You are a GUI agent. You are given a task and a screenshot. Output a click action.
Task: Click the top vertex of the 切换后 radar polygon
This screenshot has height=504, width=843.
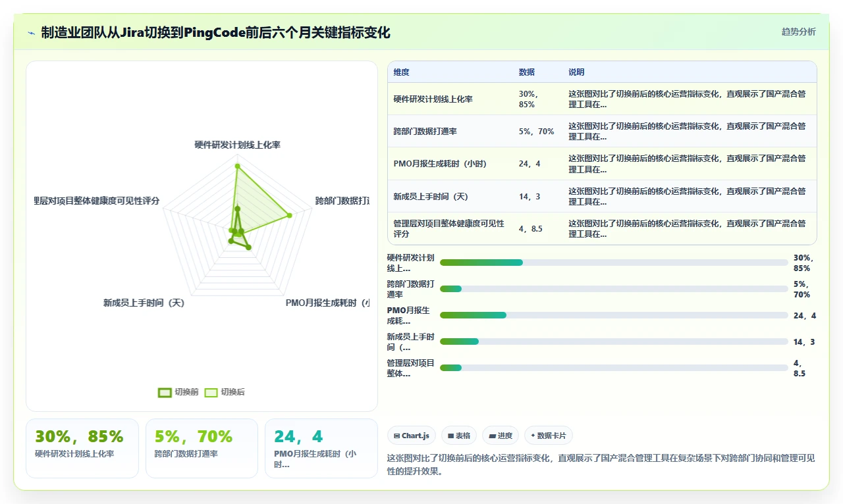[x=237, y=166]
